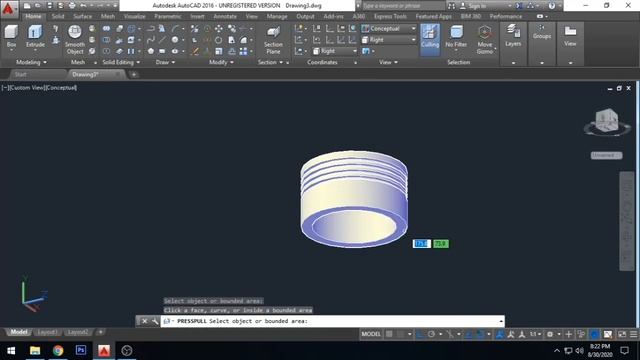
Task: Click the Undo arrow in quick access toolbar
Action: [83, 6]
